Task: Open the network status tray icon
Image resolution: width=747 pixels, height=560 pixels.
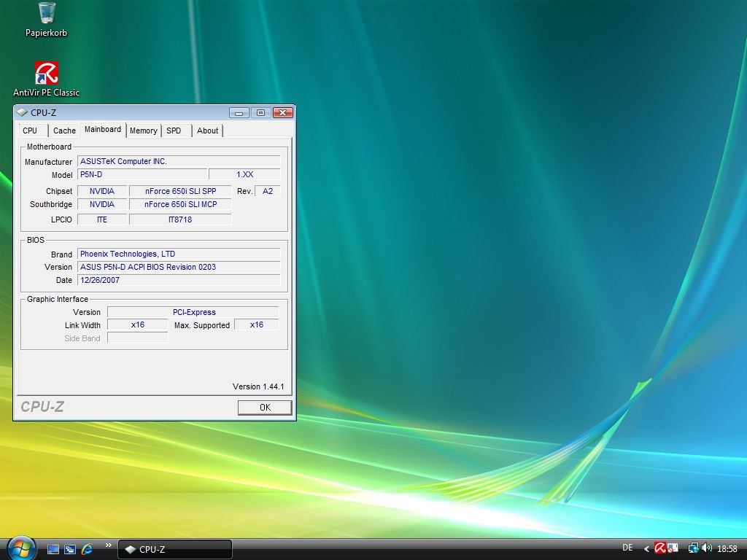Action: [x=693, y=548]
